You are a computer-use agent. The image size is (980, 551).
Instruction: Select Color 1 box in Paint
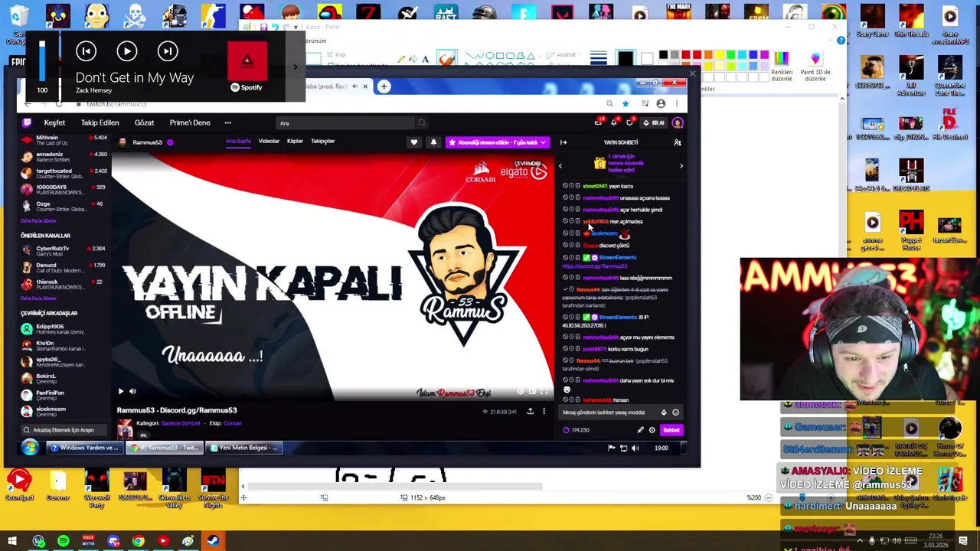pyautogui.click(x=626, y=59)
